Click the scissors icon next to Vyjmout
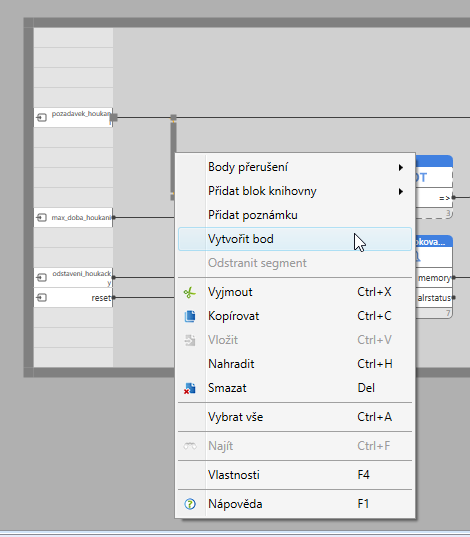The height and width of the screenshot is (537, 470). click(x=190, y=292)
